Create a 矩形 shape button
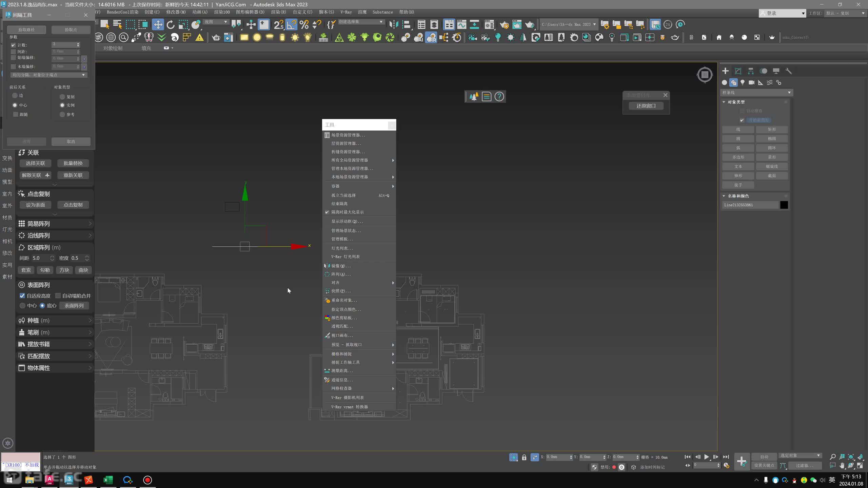 [772, 129]
